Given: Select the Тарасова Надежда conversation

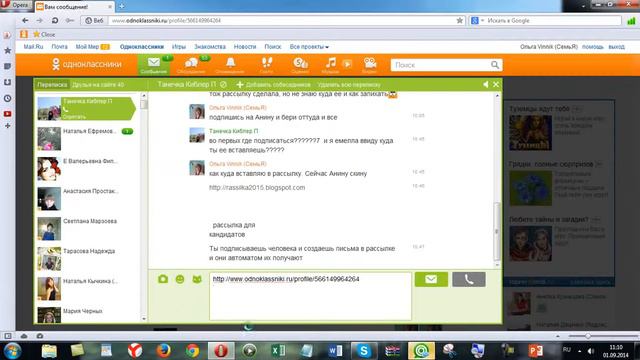Looking at the screenshot, I should pyautogui.click(x=86, y=259).
